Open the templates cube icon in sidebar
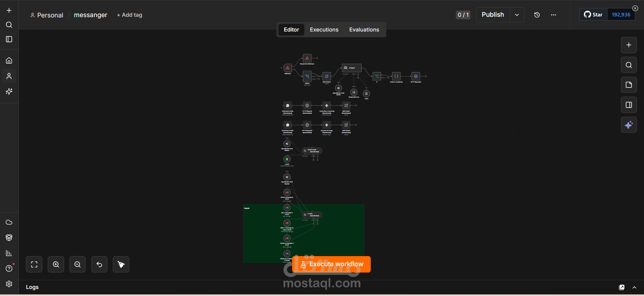This screenshot has height=296, width=644. tap(9, 238)
